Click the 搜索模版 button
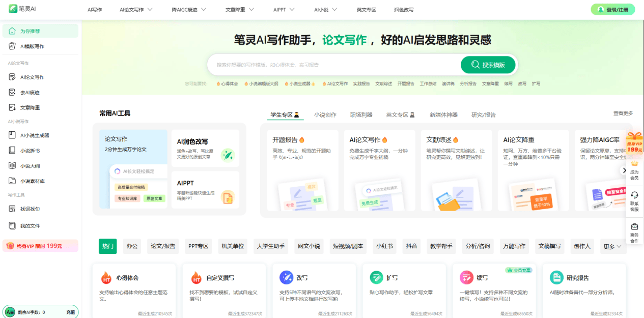The image size is (644, 318). (488, 65)
